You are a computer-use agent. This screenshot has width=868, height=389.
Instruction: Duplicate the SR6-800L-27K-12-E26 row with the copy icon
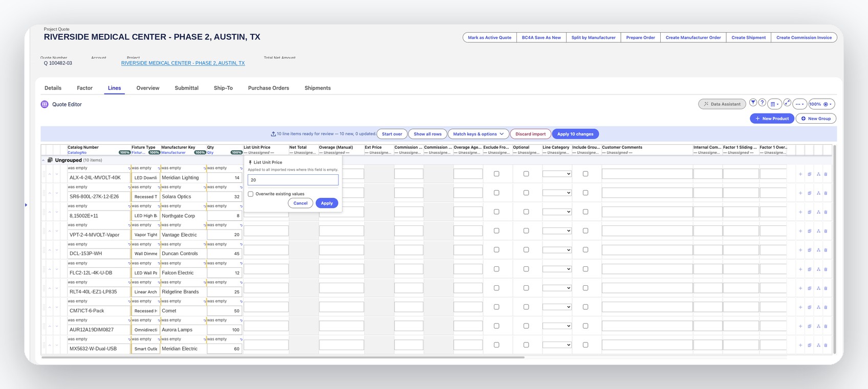(809, 193)
